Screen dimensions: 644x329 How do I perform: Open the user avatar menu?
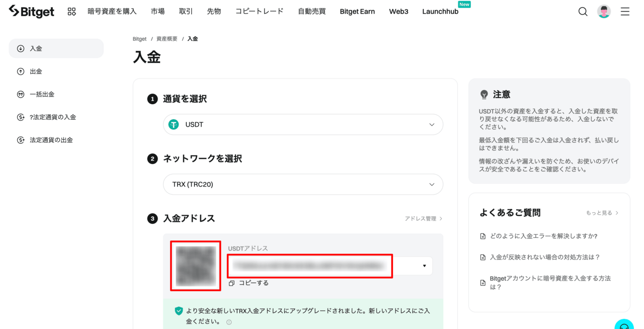click(x=604, y=11)
